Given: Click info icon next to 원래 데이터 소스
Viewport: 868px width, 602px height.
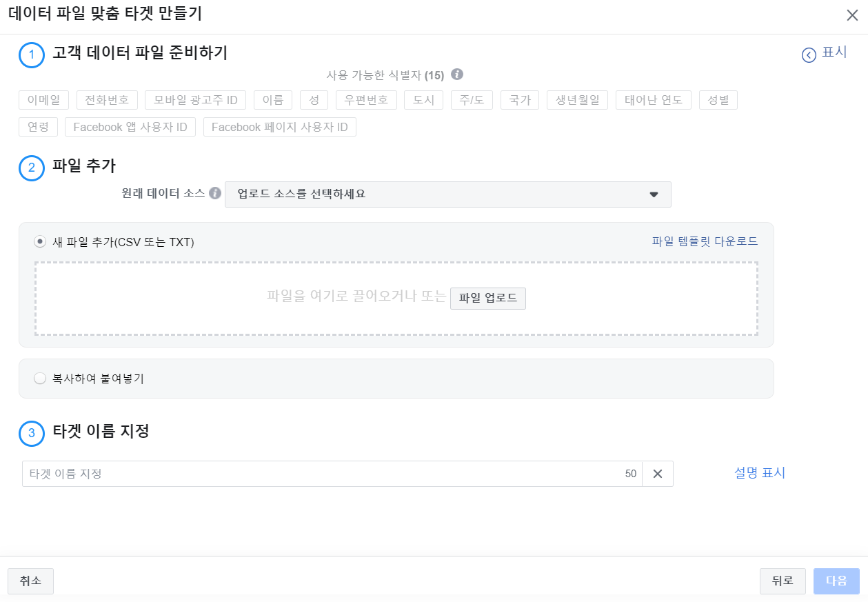Looking at the screenshot, I should click(214, 194).
